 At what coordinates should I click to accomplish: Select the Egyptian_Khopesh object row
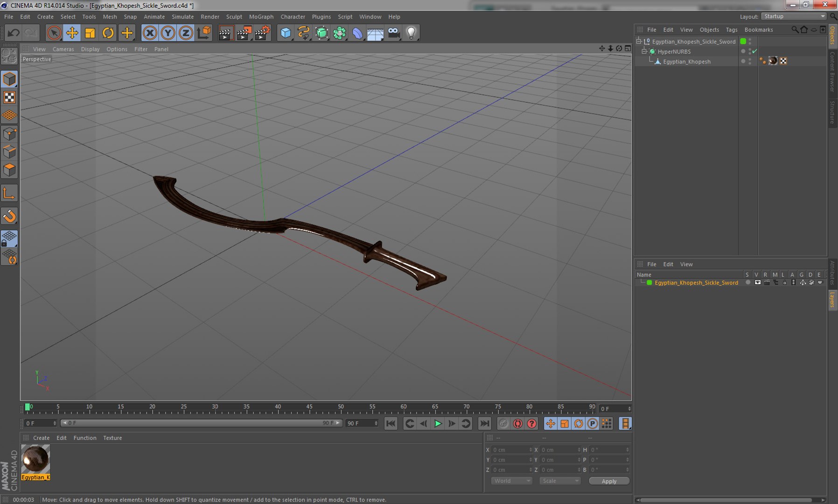(x=686, y=62)
